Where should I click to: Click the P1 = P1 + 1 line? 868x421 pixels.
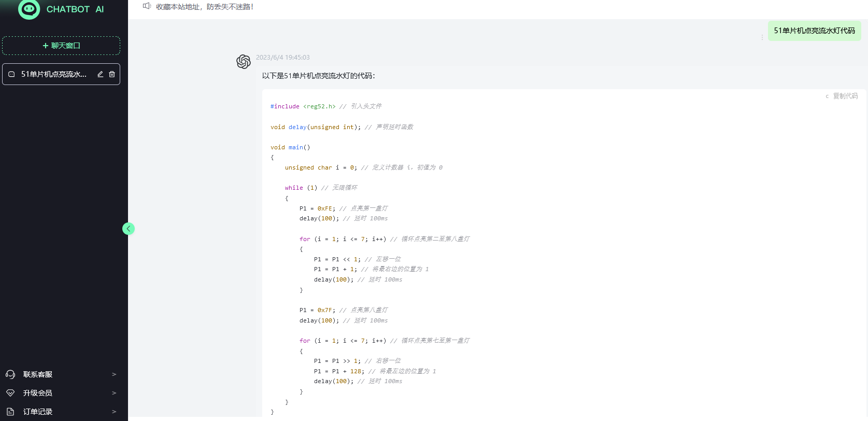372,269
